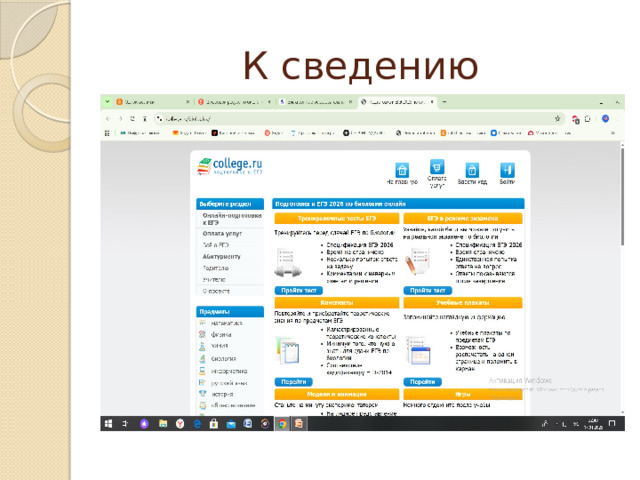
Task: Expand hidden bookmarks chevron
Action: point(612,133)
